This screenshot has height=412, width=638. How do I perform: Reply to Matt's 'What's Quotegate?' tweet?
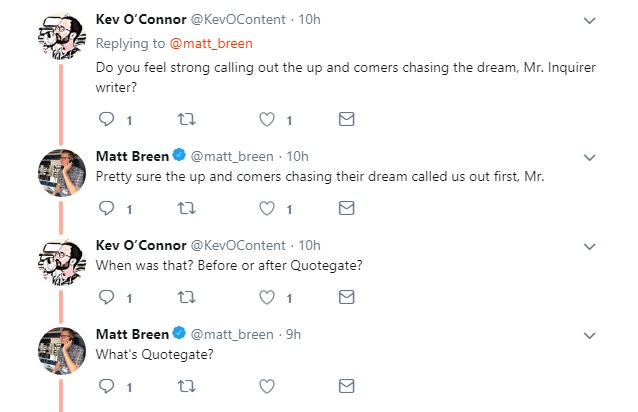pyautogui.click(x=109, y=385)
